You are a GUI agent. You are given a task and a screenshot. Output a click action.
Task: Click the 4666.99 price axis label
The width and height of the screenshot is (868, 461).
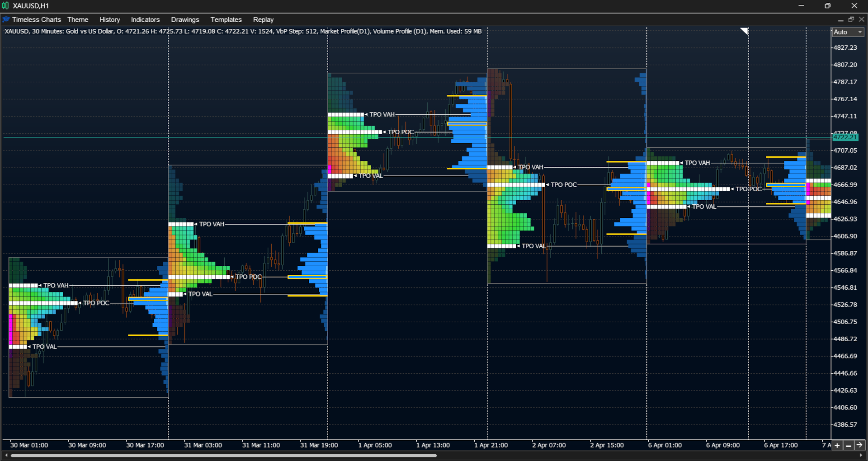[845, 185]
